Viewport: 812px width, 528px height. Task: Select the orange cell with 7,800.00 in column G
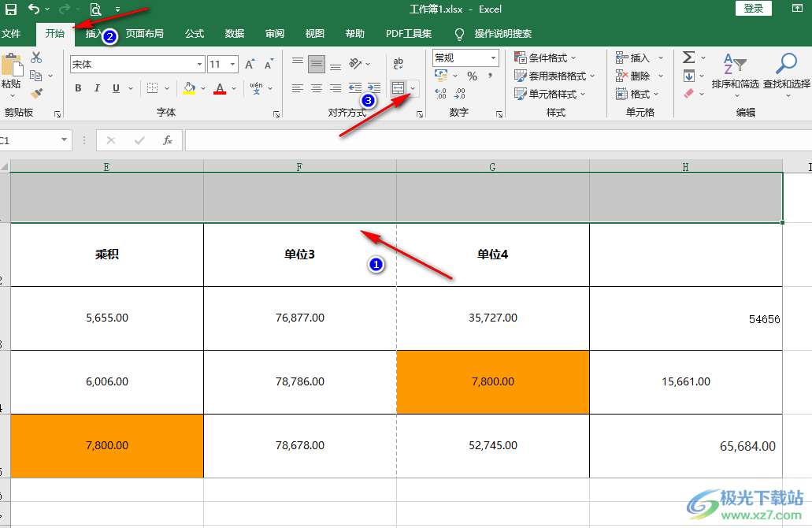(493, 382)
